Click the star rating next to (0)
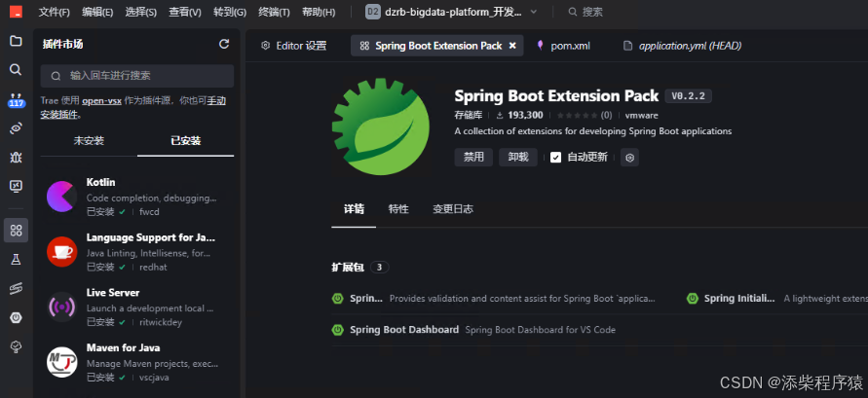The image size is (868, 398). (x=578, y=116)
